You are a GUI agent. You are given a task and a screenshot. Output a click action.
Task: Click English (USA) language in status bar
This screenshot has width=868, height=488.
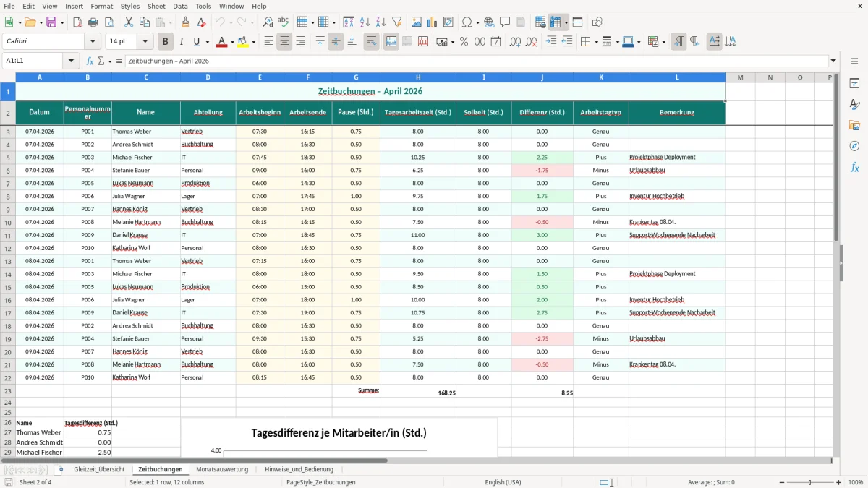click(503, 482)
